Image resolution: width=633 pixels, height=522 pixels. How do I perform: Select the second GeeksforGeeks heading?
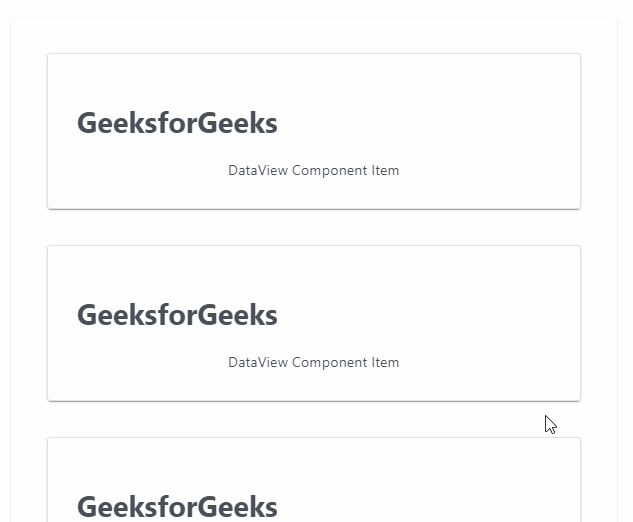177,315
